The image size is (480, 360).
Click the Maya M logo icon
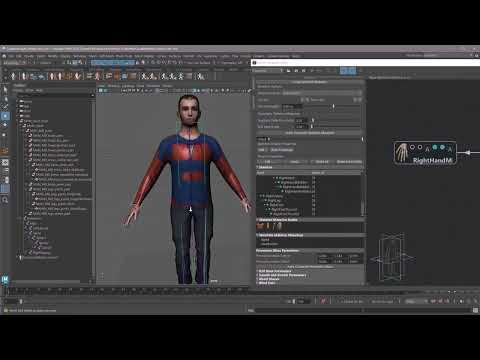click(5, 279)
